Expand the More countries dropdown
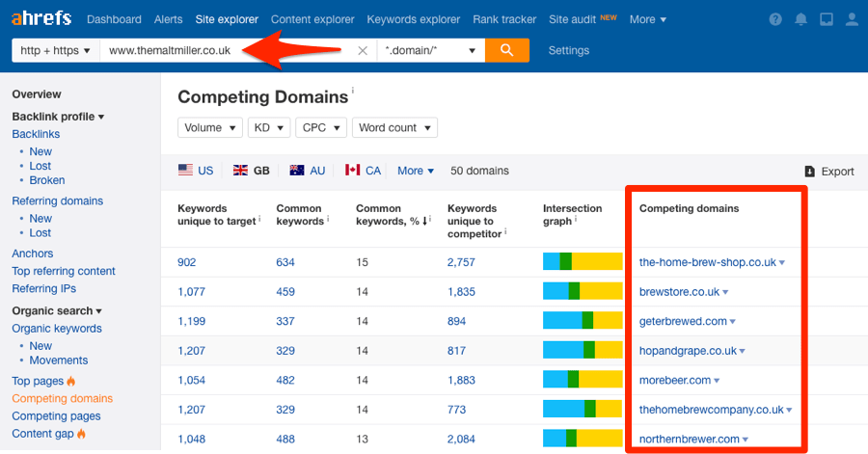The image size is (868, 454). pyautogui.click(x=416, y=171)
